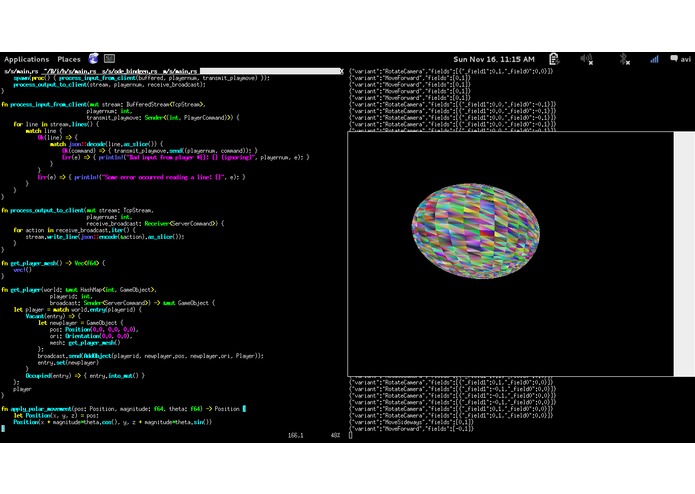Switch to the s/s/main.rs vim tab
The width and height of the screenshot is (695, 494).
coord(21,71)
